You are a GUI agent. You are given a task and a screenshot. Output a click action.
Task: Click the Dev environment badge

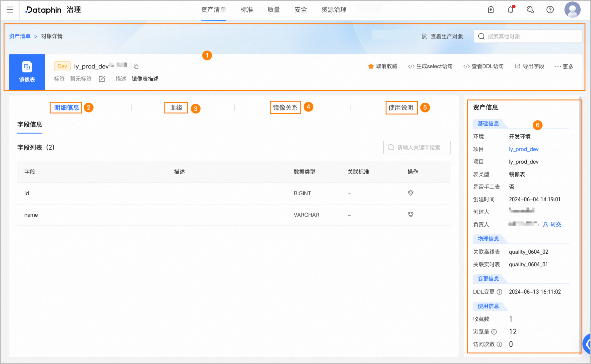62,66
